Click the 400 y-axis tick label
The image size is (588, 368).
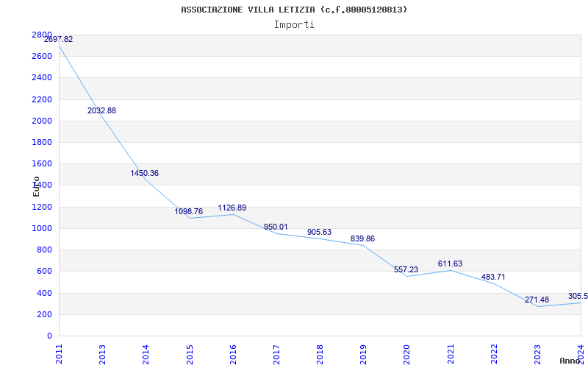[44, 293]
